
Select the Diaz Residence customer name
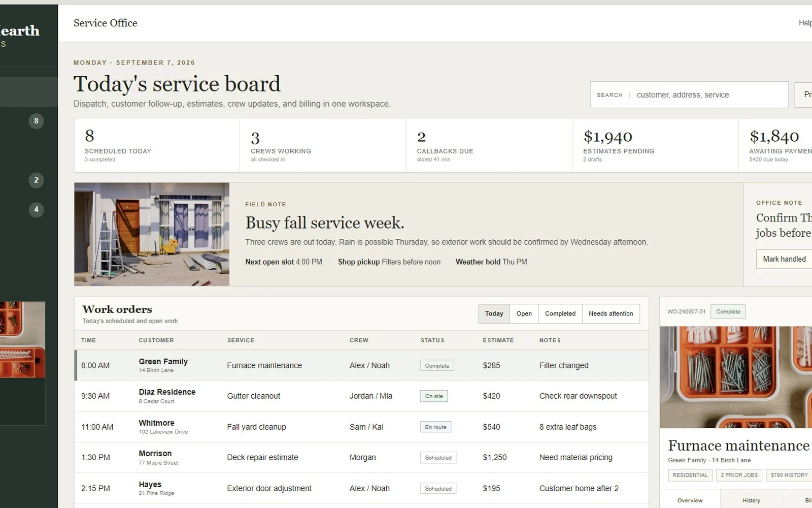[167, 392]
